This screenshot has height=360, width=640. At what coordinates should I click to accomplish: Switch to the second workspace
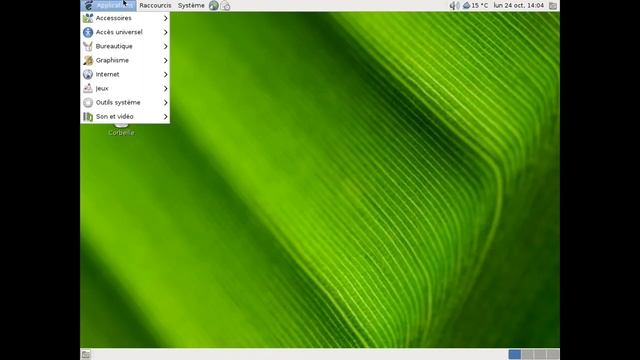pyautogui.click(x=527, y=354)
